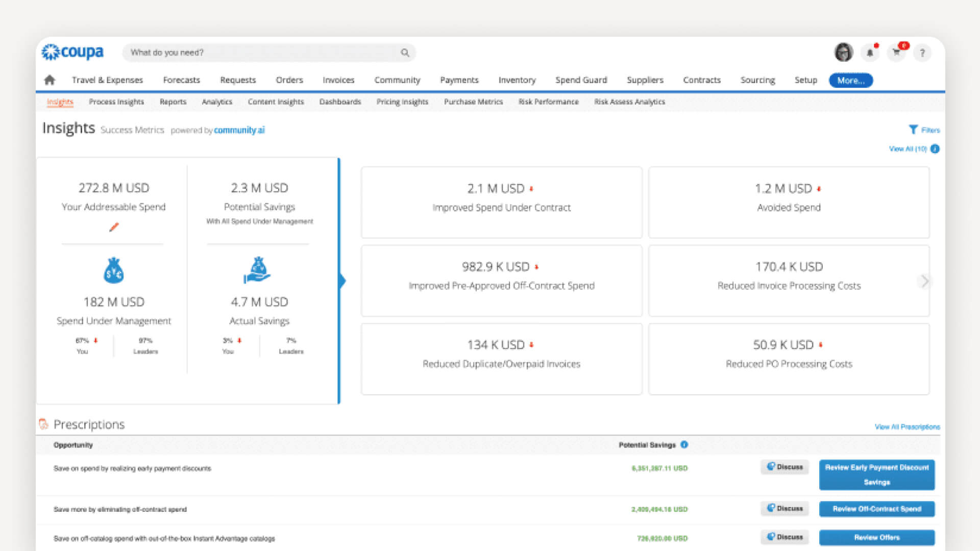Open the More... navigation menu
This screenshot has width=980, height=551.
tap(850, 80)
